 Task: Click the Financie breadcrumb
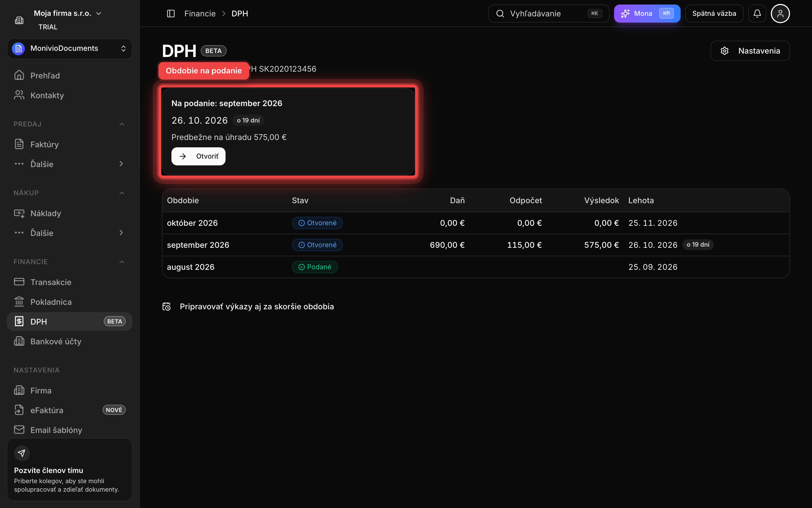(200, 14)
